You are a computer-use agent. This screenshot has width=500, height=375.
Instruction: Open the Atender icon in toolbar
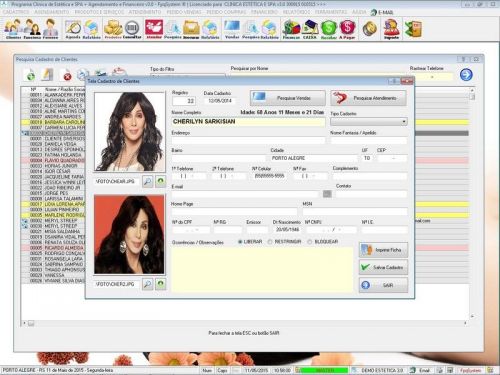tap(154, 29)
